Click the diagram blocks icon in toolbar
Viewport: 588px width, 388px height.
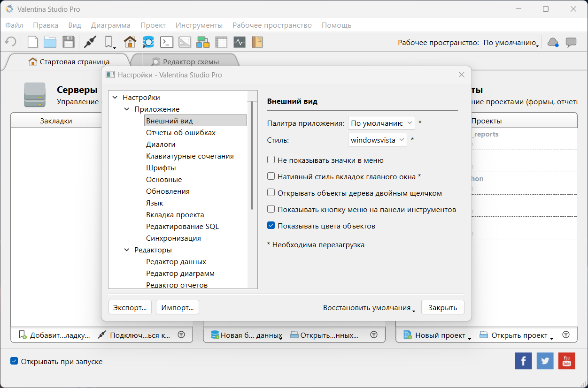[203, 42]
